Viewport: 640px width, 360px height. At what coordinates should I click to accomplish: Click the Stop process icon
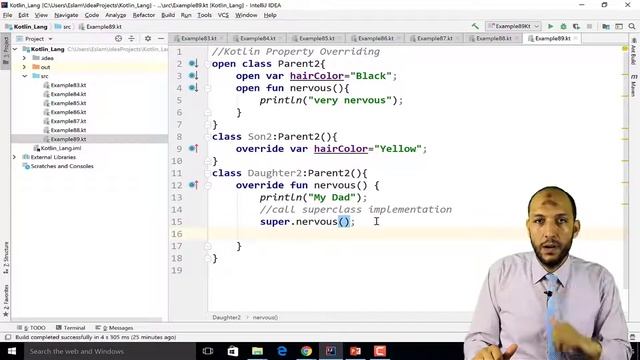pyautogui.click(x=589, y=26)
